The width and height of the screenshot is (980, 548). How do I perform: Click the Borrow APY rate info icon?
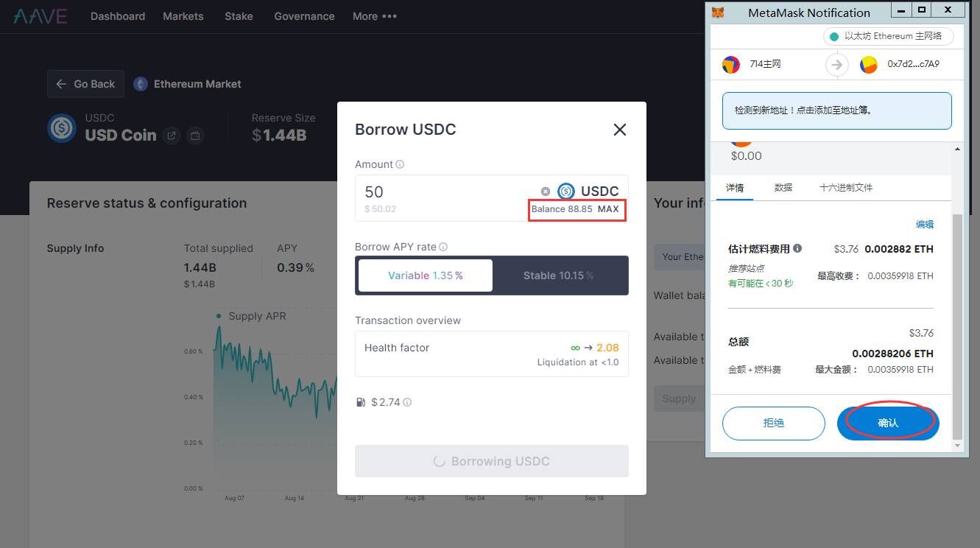(443, 247)
